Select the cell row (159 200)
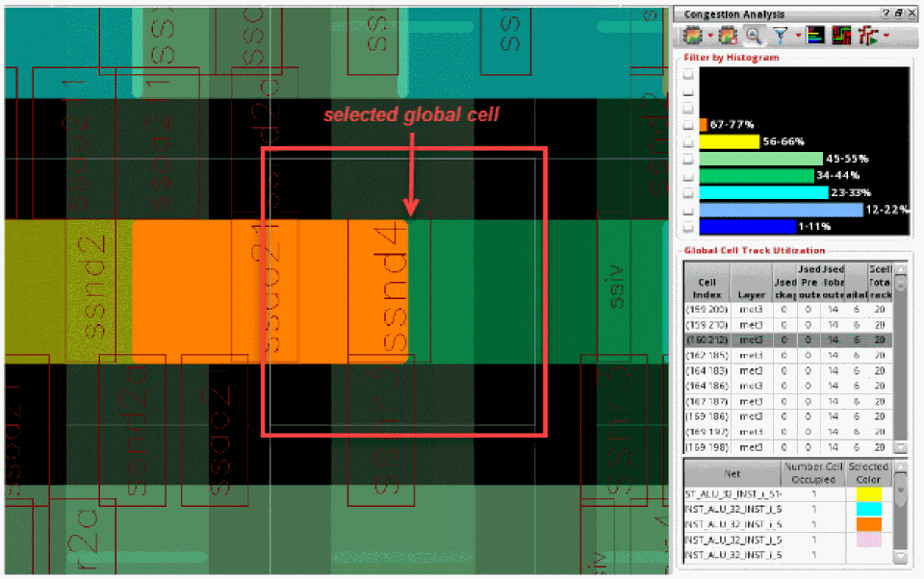 click(706, 309)
